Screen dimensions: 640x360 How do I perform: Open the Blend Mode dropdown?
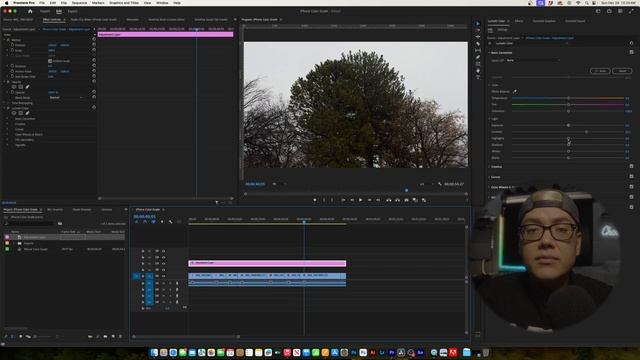(x=66, y=98)
